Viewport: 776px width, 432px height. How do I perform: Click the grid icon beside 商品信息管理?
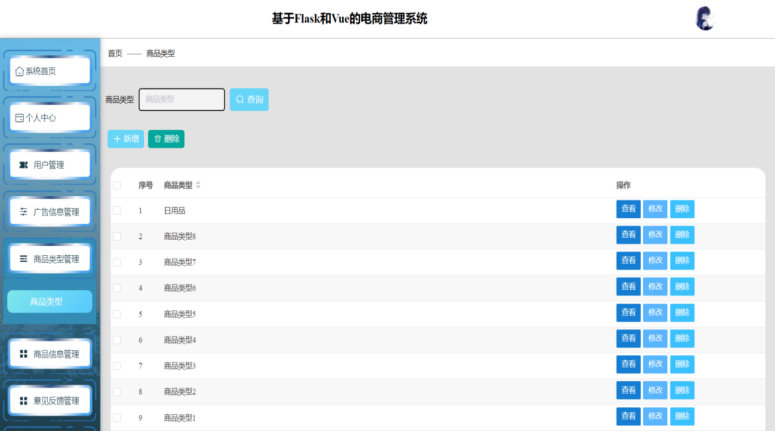[x=23, y=354]
